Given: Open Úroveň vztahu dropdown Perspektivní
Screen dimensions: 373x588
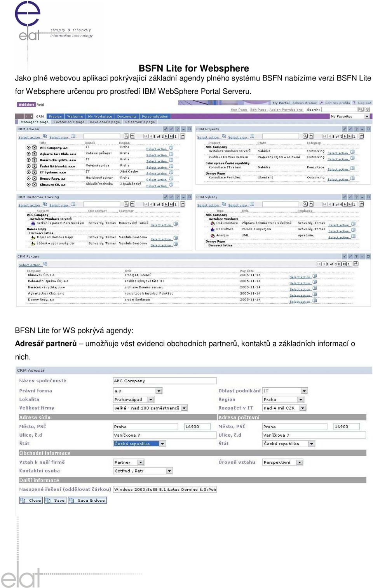Looking at the screenshot, I should coord(300,462).
